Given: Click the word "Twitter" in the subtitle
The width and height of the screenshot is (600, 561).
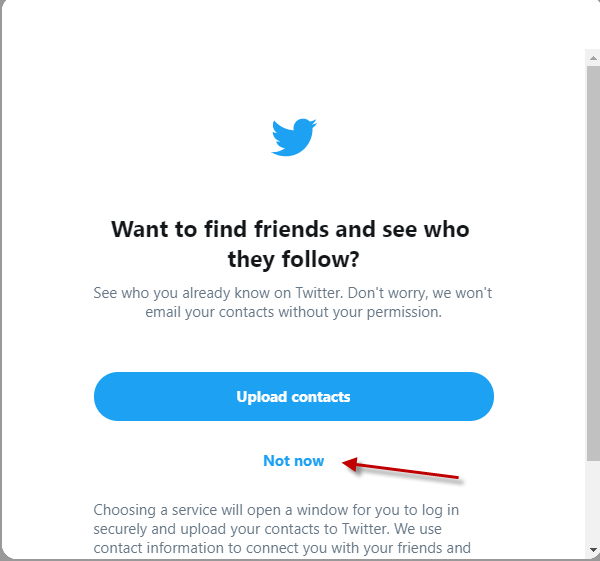Looking at the screenshot, I should [318, 293].
